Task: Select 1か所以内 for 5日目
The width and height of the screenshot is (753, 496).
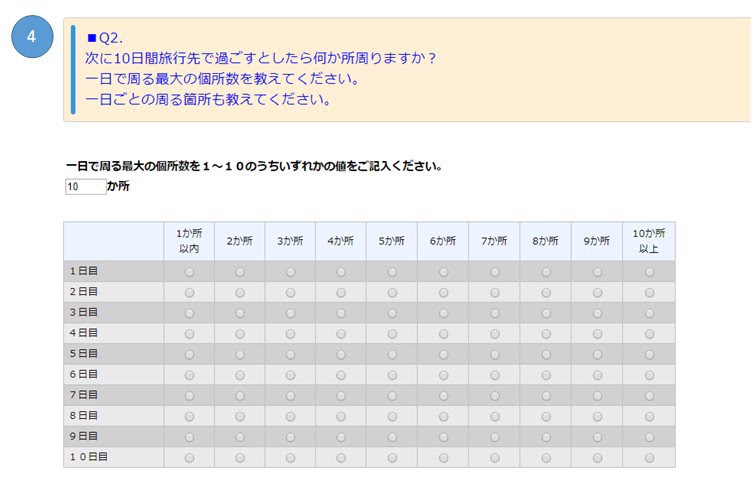Action: point(189,354)
